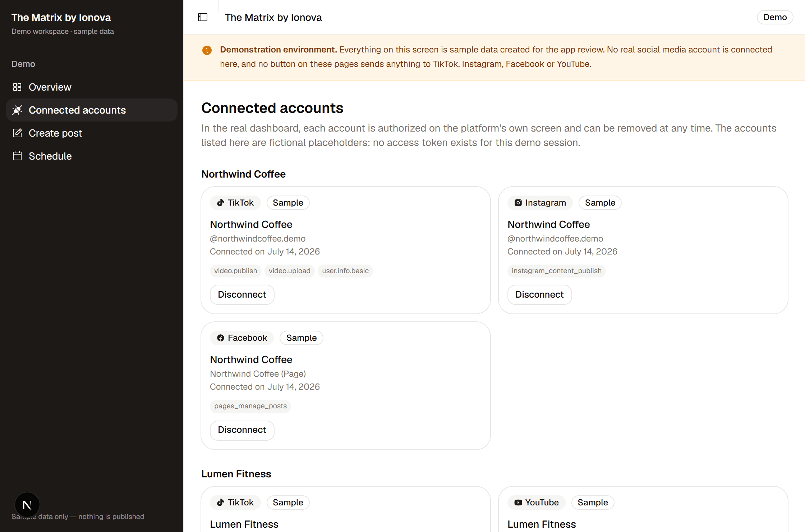
Task: Open the Schedule page
Action: click(x=92, y=156)
